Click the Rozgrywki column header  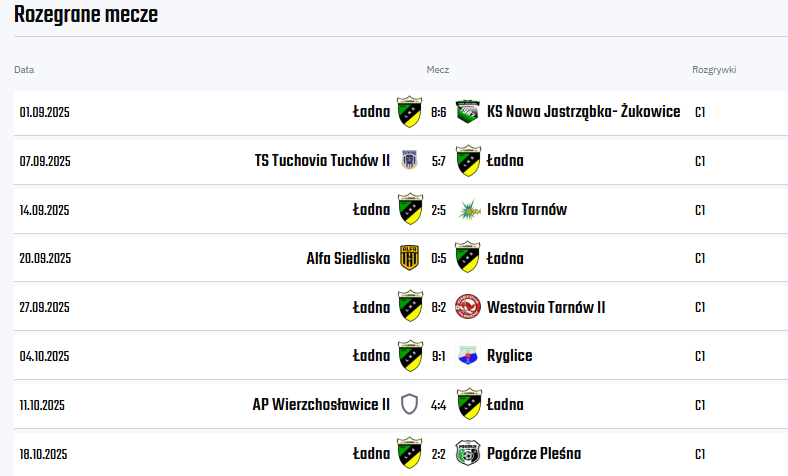[x=714, y=70]
